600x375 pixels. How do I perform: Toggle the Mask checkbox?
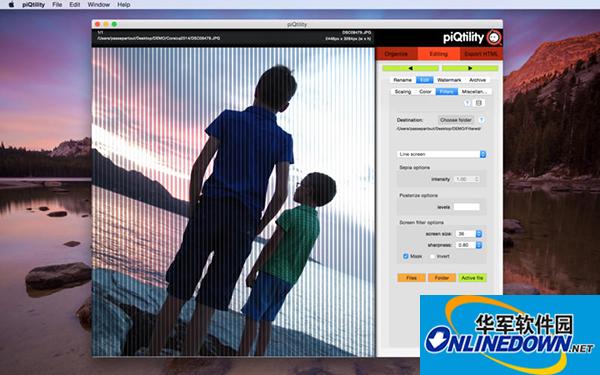(406, 256)
